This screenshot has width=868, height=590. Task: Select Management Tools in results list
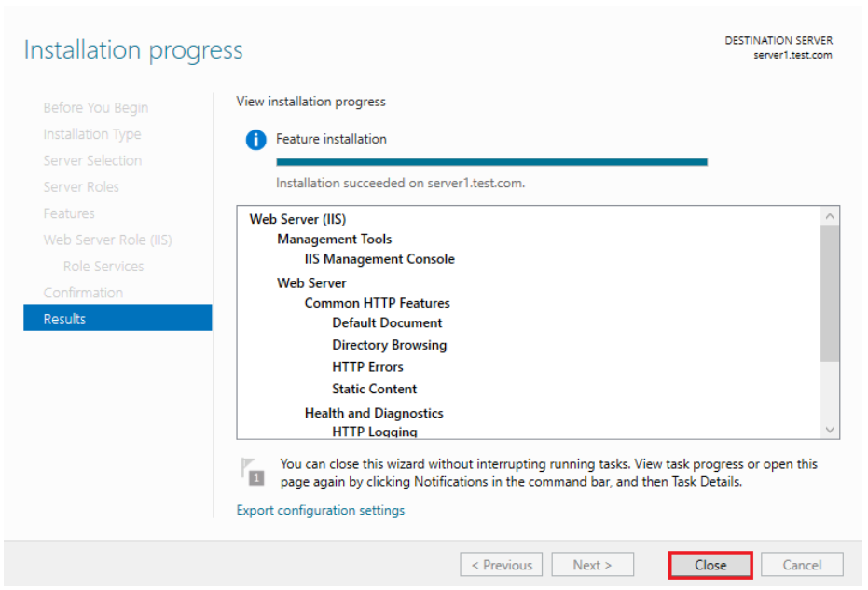(334, 240)
